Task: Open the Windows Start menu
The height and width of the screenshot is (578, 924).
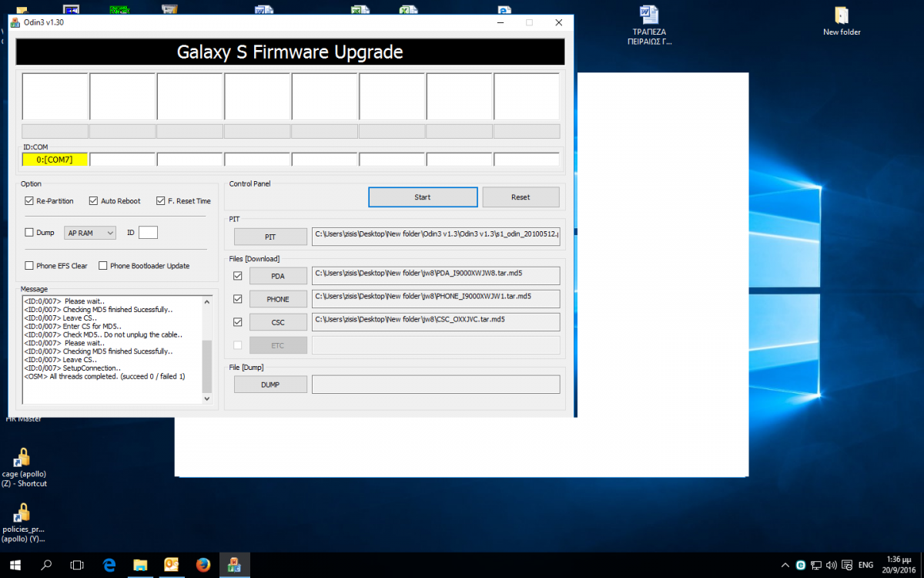Action: click(15, 565)
